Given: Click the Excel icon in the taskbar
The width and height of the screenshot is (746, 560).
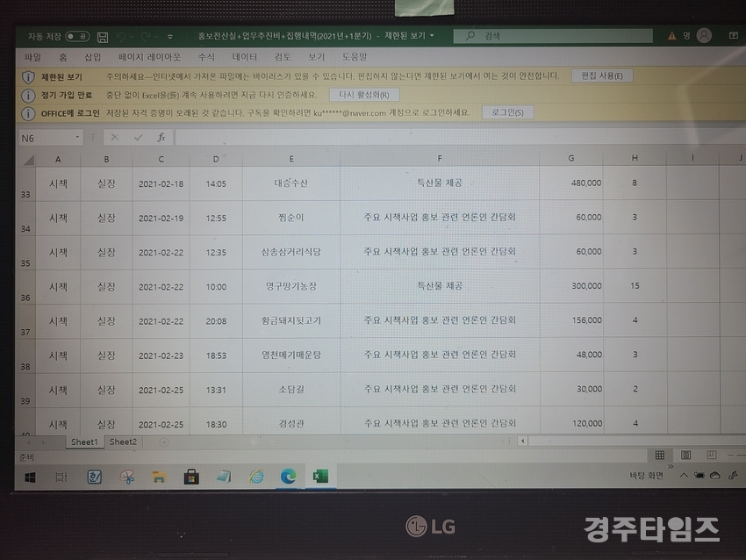Looking at the screenshot, I should tap(320, 477).
